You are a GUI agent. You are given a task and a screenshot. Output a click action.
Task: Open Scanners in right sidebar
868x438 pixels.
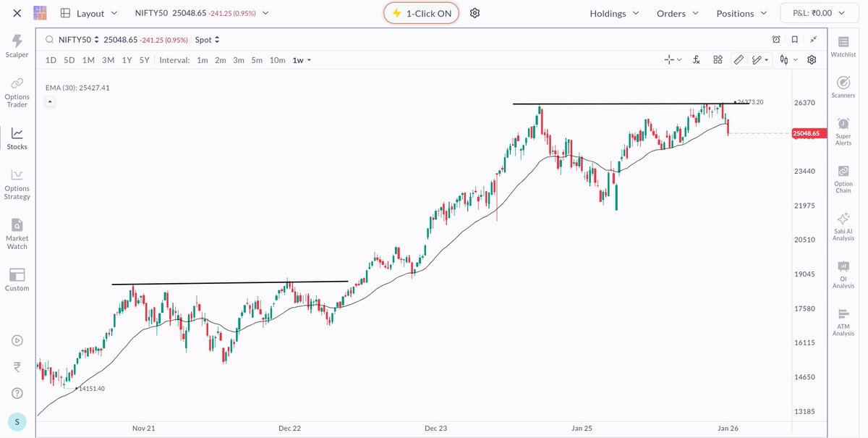coord(843,88)
